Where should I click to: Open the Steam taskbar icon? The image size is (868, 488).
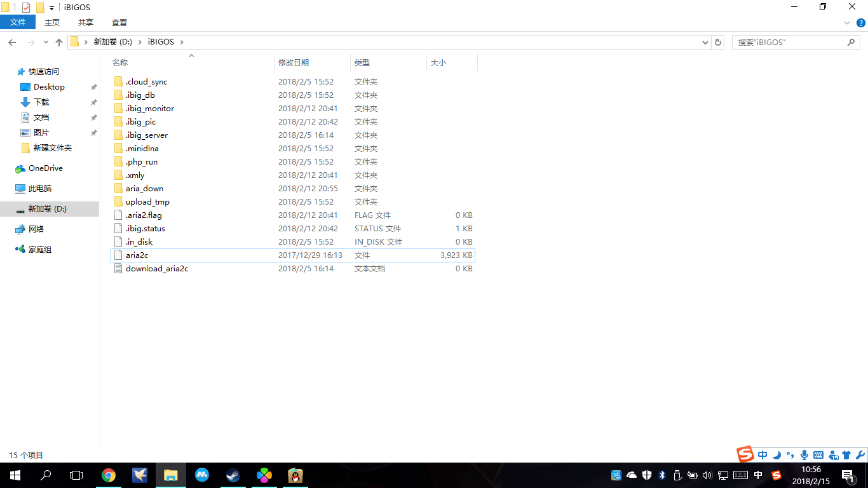click(233, 475)
